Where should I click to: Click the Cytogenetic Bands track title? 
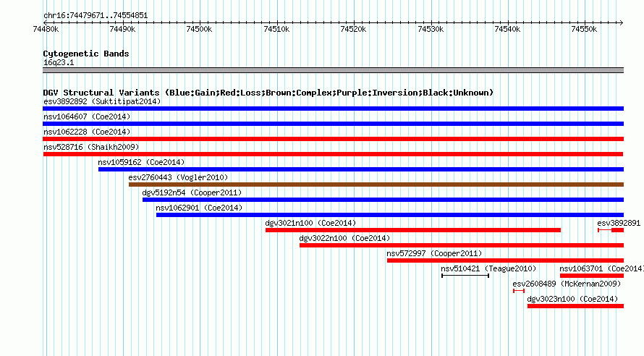pyautogui.click(x=86, y=54)
